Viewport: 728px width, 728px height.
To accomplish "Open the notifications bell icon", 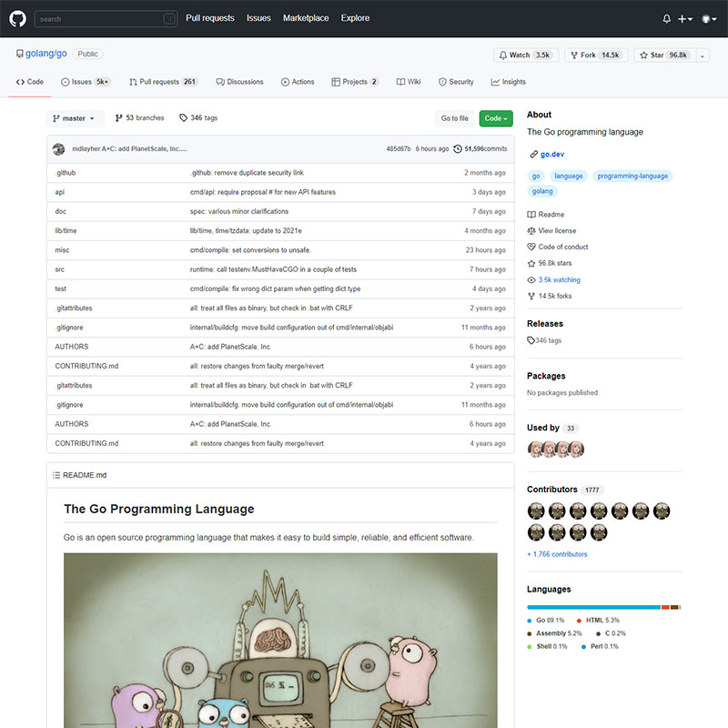I will tap(666, 18).
